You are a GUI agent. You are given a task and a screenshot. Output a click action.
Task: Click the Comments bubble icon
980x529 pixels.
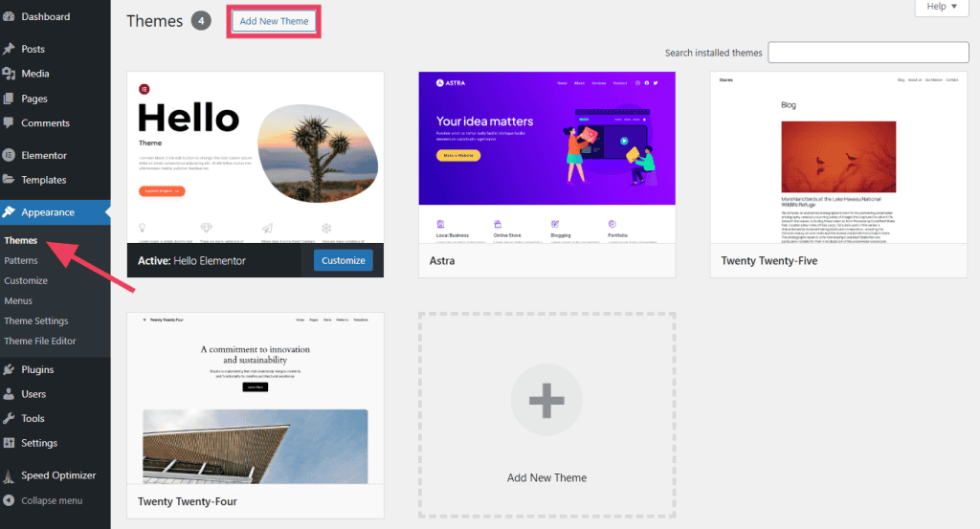pyautogui.click(x=9, y=123)
